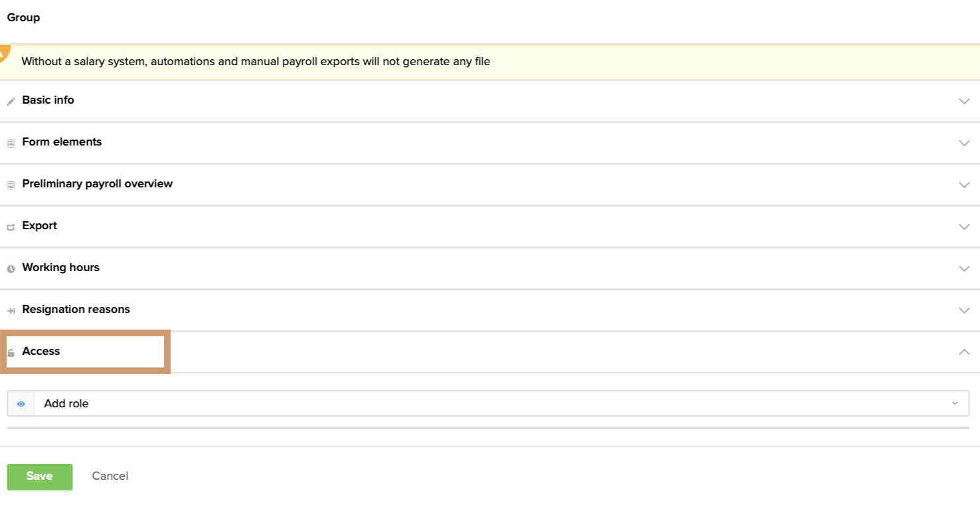This screenshot has width=980, height=505.
Task: Open the Working hours section header
Action: [x=61, y=268]
